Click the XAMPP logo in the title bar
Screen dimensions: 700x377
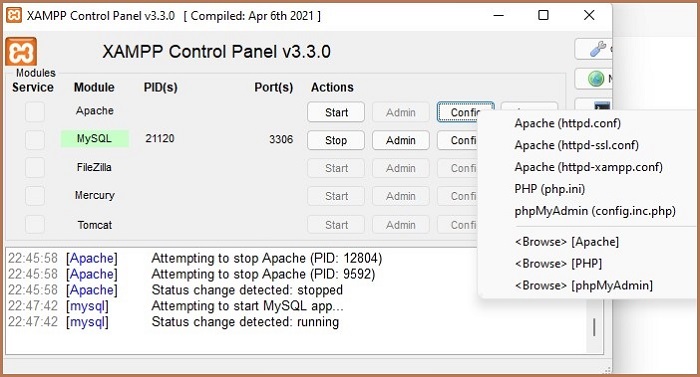pyautogui.click(x=13, y=15)
